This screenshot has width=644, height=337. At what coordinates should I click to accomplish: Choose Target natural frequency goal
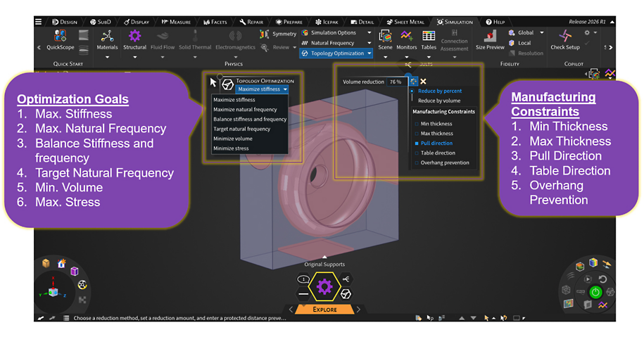pyautogui.click(x=241, y=129)
